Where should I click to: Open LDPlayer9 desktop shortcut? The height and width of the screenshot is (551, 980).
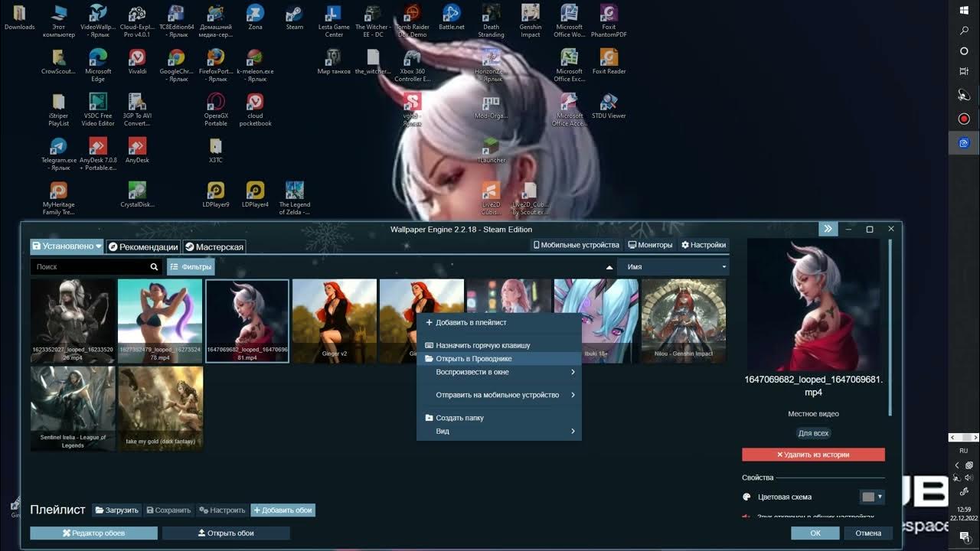[216, 194]
